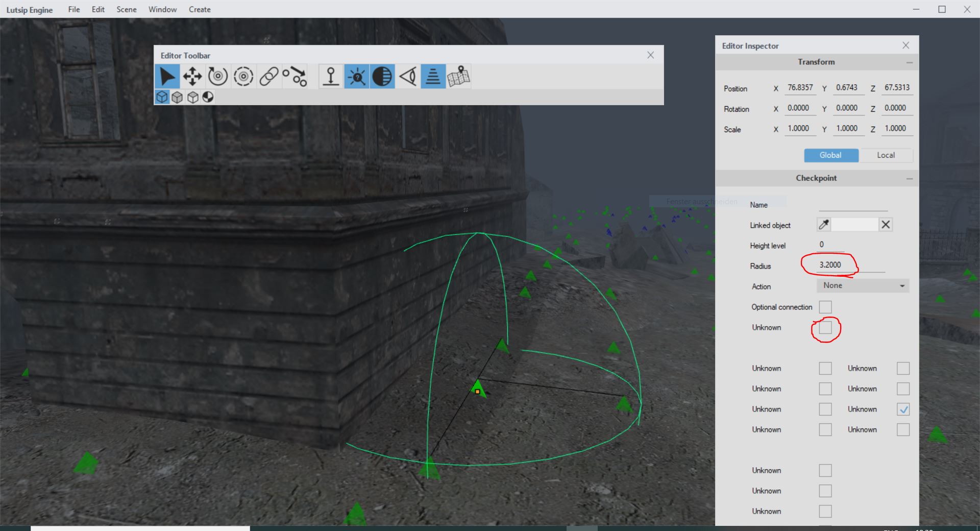Viewport: 980px width, 531px height.
Task: Click the chain link tool icon
Action: 269,77
